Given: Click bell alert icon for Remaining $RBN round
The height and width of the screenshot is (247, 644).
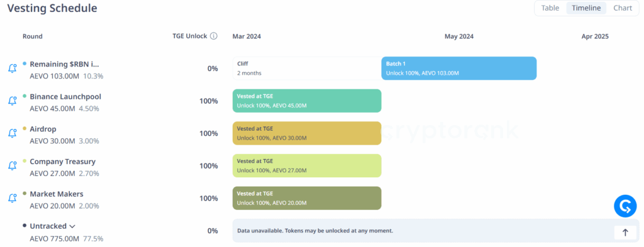Looking at the screenshot, I should (13, 69).
